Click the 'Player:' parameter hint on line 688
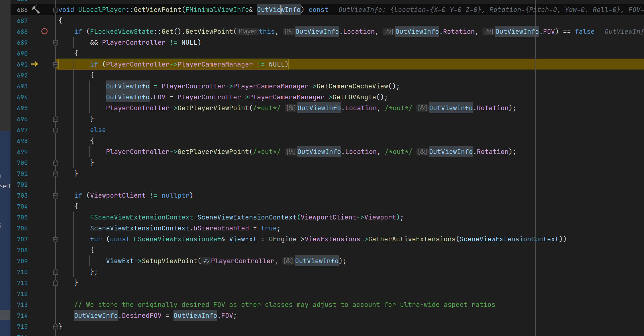644x336 pixels. tap(248, 31)
